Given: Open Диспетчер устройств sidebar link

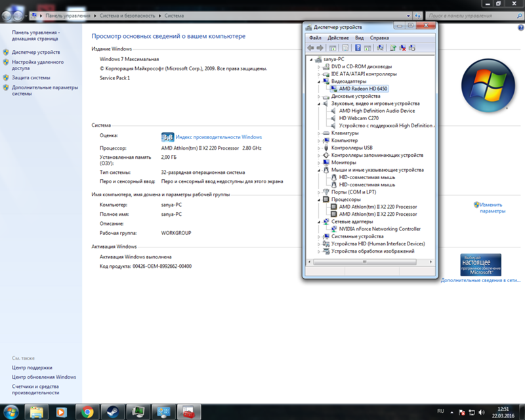Looking at the screenshot, I should point(36,52).
